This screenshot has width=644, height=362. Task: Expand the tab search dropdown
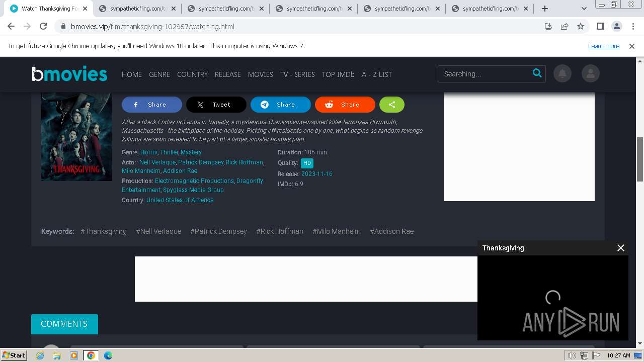tap(584, 9)
